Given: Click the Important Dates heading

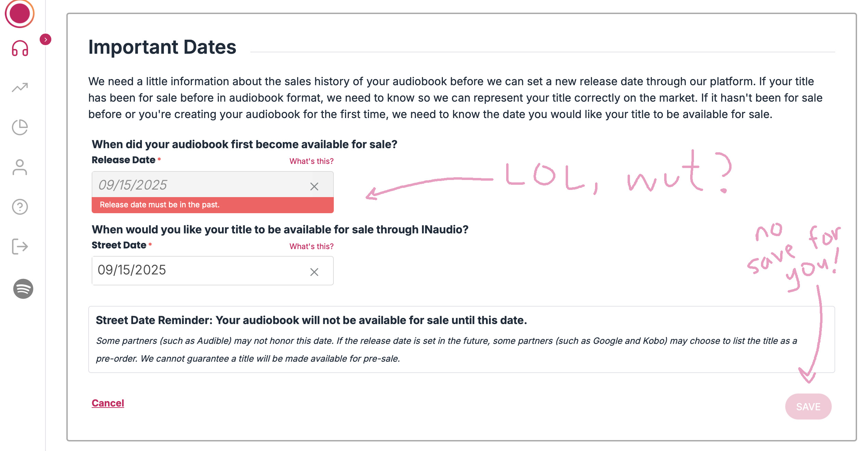Looking at the screenshot, I should coord(162,47).
